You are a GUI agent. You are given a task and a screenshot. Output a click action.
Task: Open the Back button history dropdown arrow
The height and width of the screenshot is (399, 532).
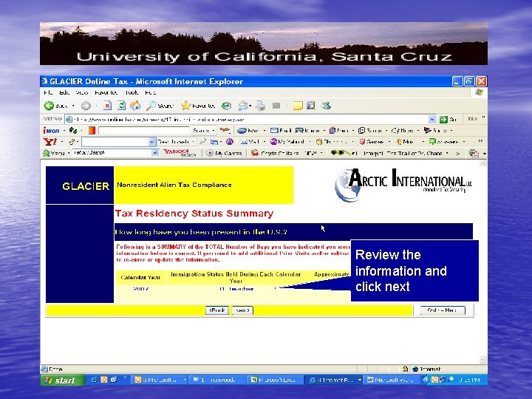72,106
